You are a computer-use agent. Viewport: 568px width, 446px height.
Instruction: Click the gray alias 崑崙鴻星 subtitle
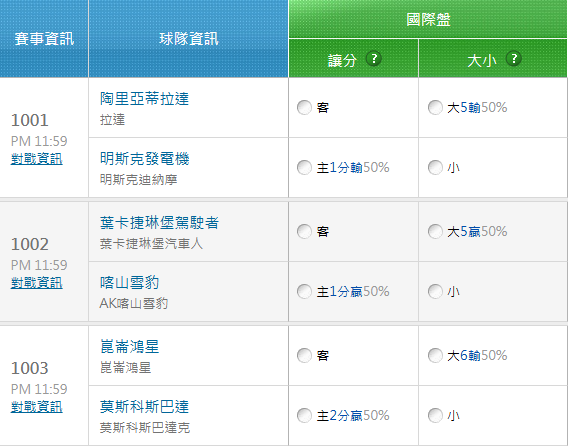coord(125,367)
